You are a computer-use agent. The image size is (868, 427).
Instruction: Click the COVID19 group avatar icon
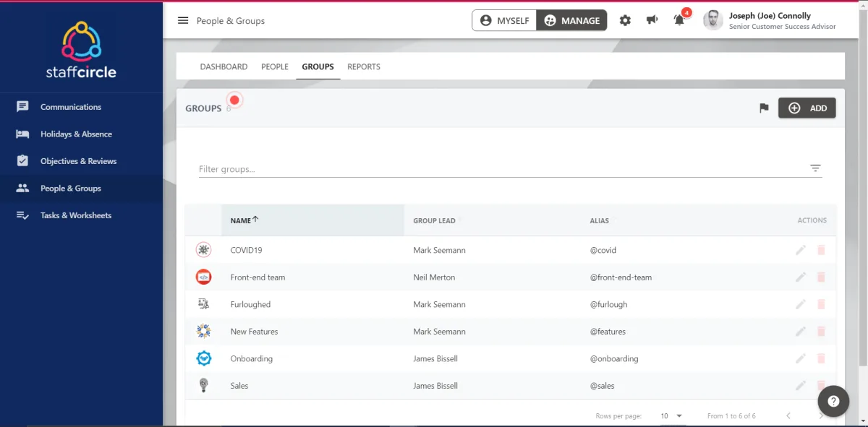pyautogui.click(x=203, y=250)
